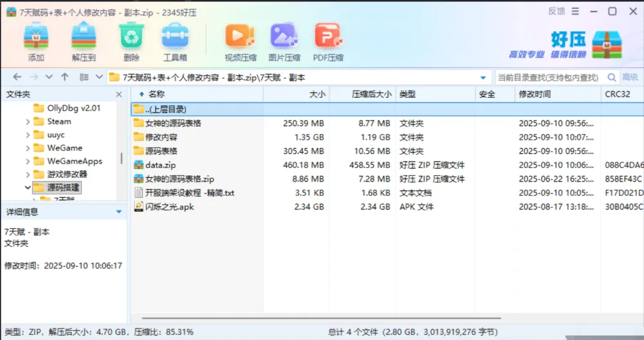The width and height of the screenshot is (644, 340).
Task: Sort by 修改时间 column header
Action: tap(558, 94)
